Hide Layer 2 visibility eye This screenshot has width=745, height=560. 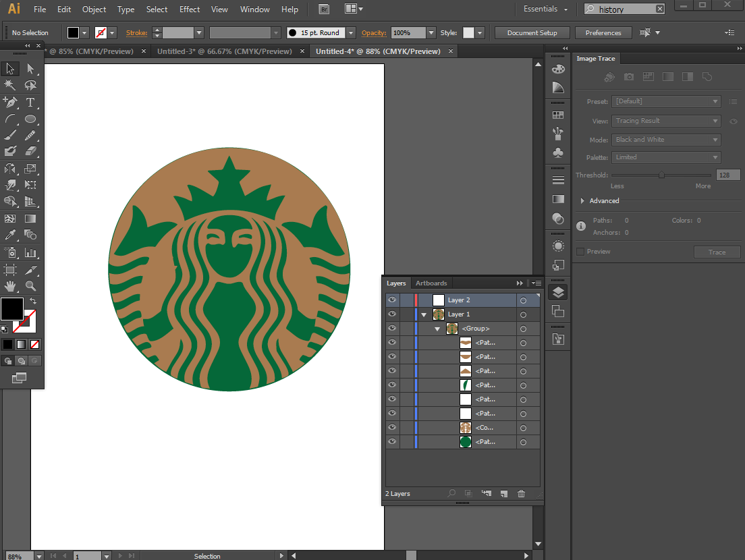coord(392,300)
